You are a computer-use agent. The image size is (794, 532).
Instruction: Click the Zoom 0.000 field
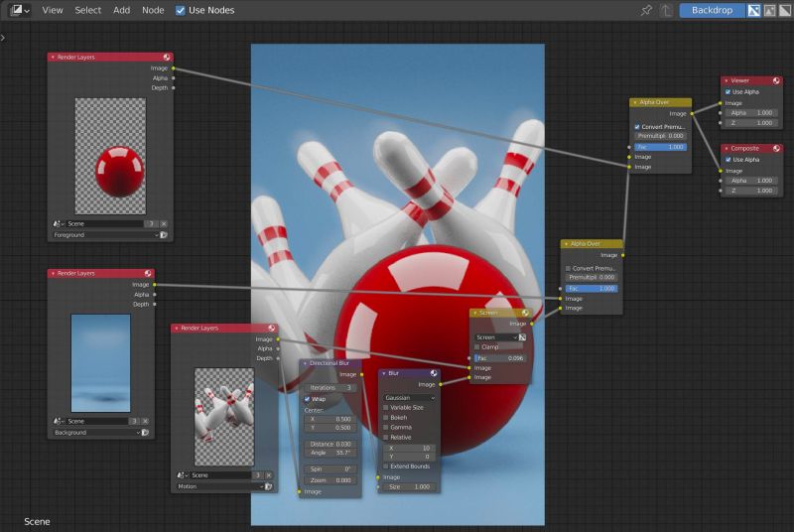pyautogui.click(x=331, y=480)
